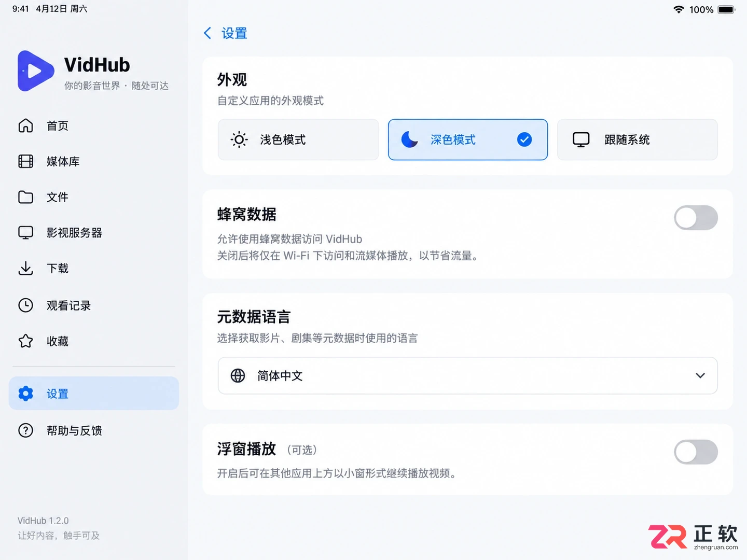Go to 媒体库 in the sidebar
Screen dimensions: 747x560
(x=94, y=161)
